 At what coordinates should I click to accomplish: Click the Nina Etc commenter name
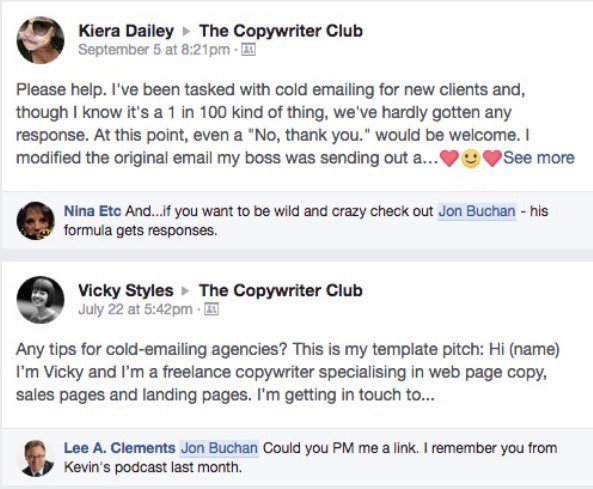pos(93,211)
